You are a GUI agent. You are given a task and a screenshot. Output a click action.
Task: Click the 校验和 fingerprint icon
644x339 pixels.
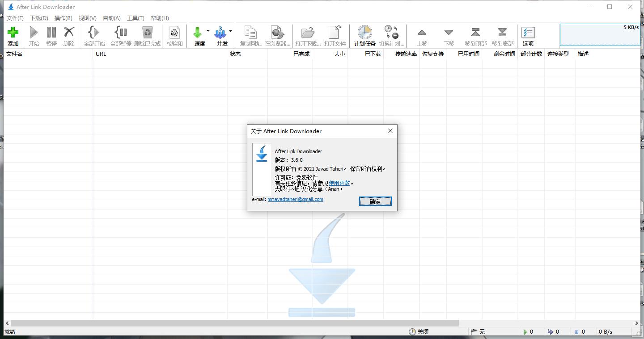(174, 32)
